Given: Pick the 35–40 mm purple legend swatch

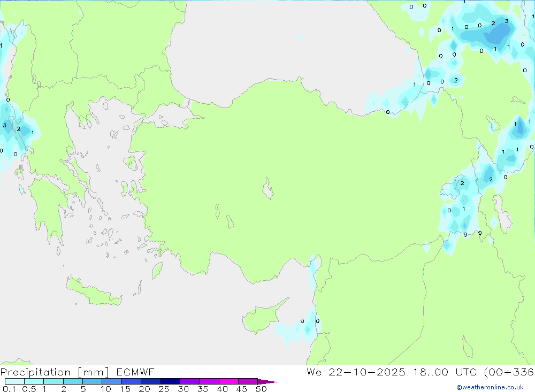Looking at the screenshot, I should (x=209, y=381).
